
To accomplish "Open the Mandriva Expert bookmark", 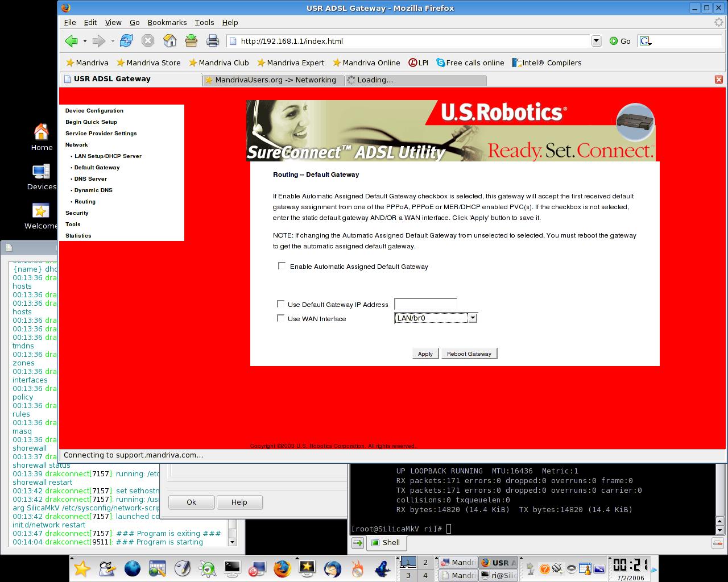I will [291, 63].
